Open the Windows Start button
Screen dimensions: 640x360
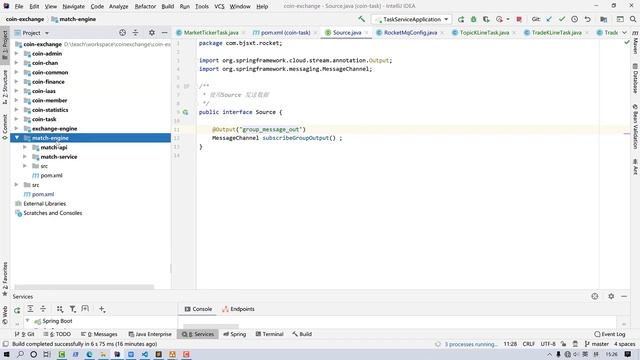point(7,354)
